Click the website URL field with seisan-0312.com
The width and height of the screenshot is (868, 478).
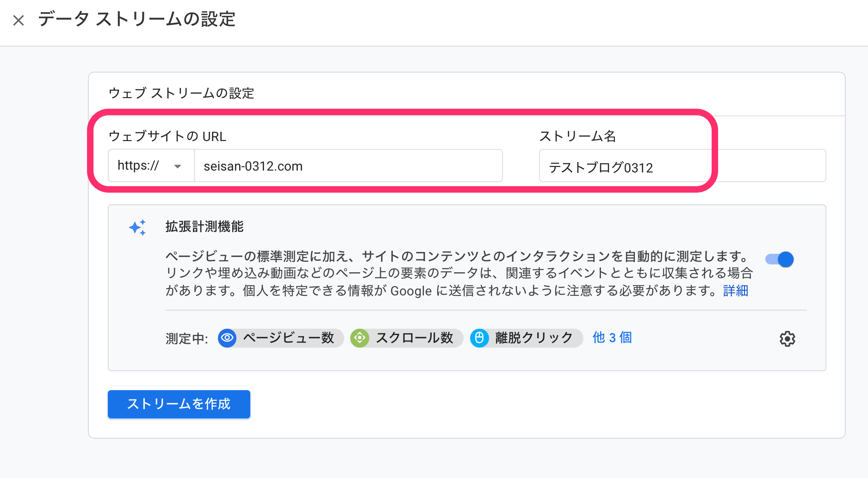[x=347, y=166]
